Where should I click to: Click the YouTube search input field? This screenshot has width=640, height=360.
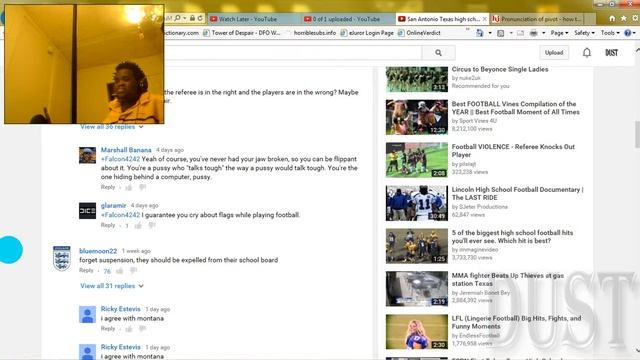[x=293, y=53]
